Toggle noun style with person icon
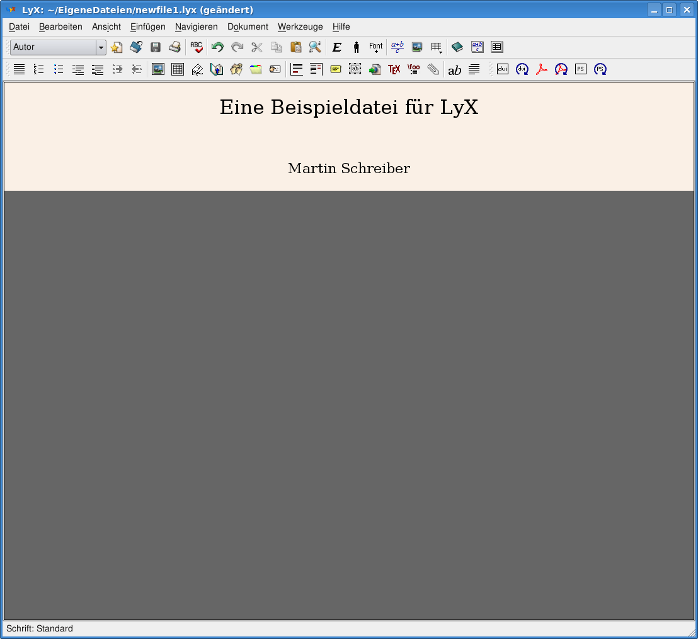Screen dimensions: 698x639 pos(356,47)
